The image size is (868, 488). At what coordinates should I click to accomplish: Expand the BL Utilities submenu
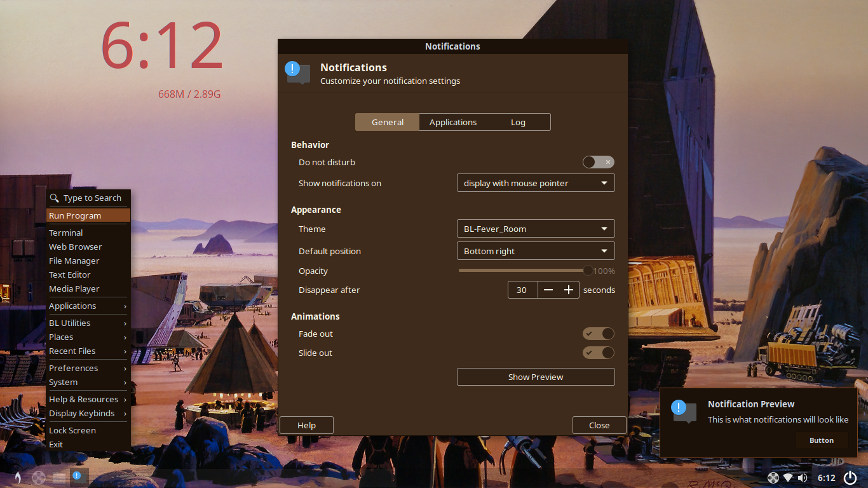[x=88, y=323]
